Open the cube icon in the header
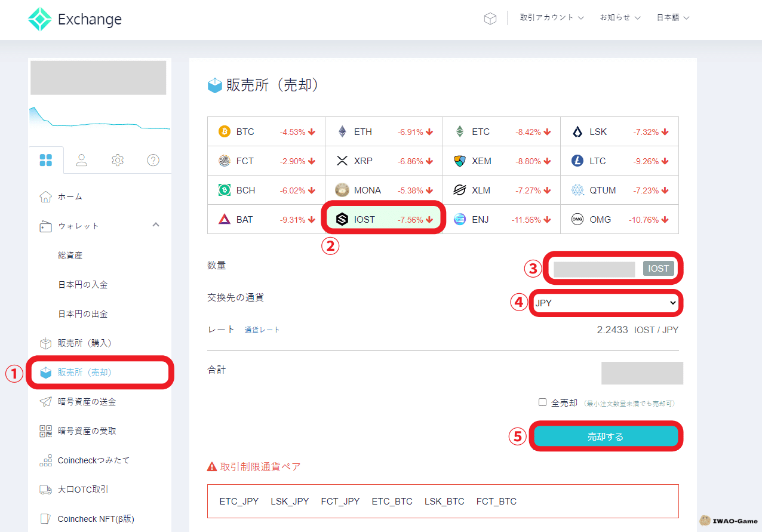762x532 pixels. (x=490, y=19)
